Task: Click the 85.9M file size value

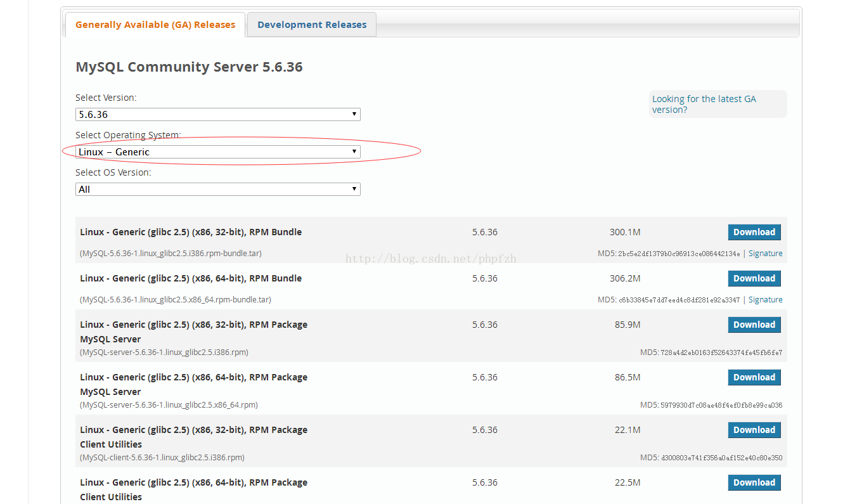Action: click(x=628, y=325)
